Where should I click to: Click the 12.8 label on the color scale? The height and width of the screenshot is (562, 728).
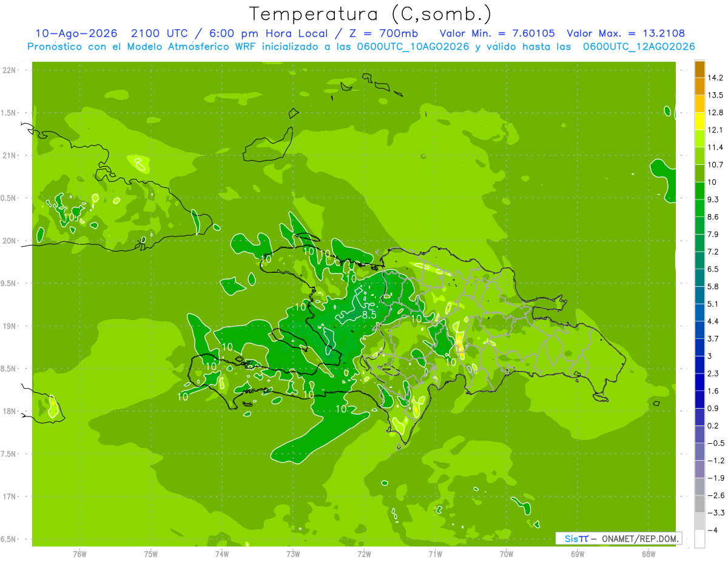pos(715,113)
